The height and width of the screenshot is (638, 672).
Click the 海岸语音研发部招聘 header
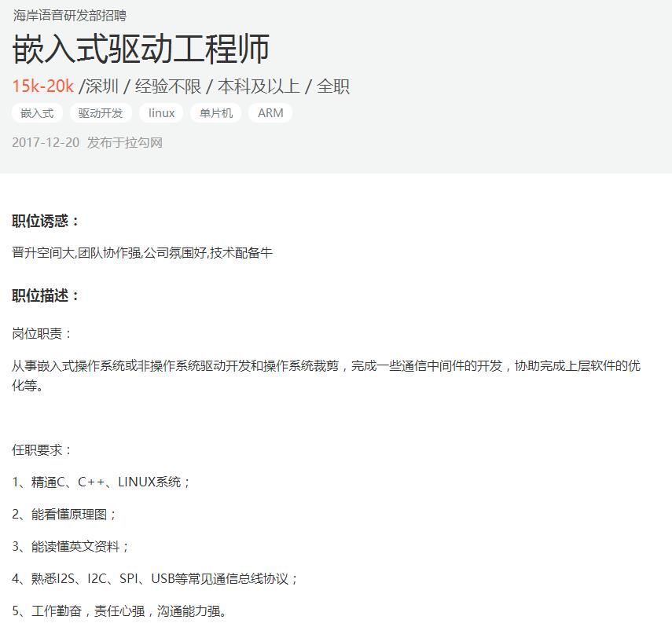pyautogui.click(x=69, y=16)
